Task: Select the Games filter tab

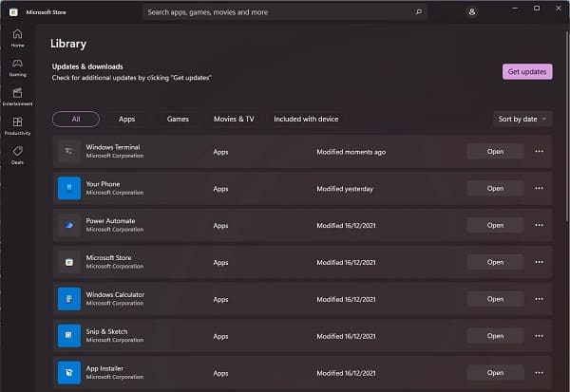Action: [178, 119]
